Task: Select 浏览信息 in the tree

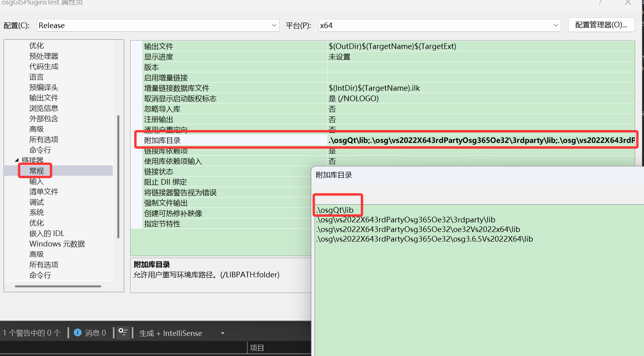Action: pos(44,108)
